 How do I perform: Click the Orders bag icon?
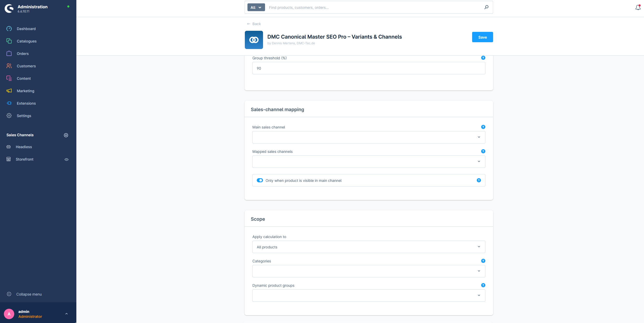tap(9, 53)
